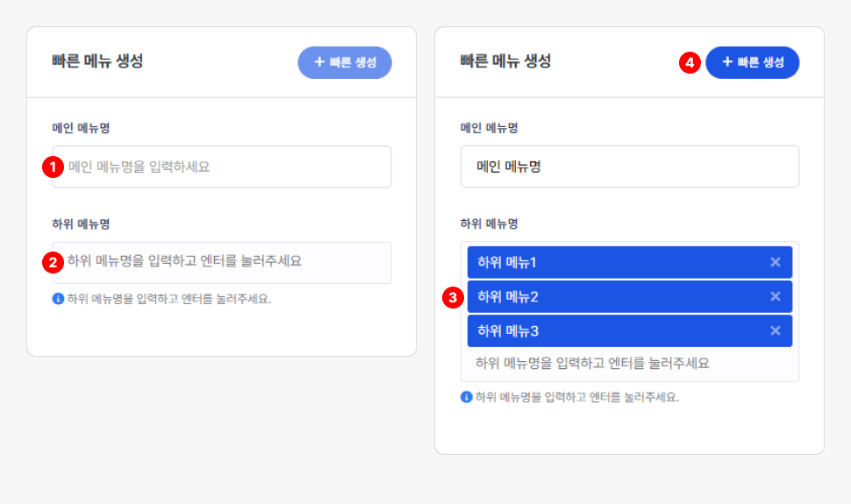Click the main menu field filled with 메인 메뉴명
The height and width of the screenshot is (504, 851).
[629, 167]
